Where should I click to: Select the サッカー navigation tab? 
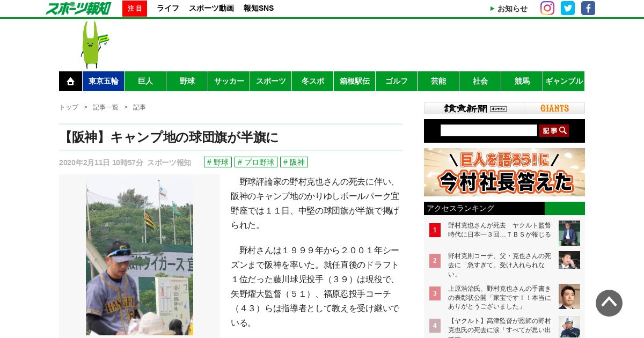(229, 82)
